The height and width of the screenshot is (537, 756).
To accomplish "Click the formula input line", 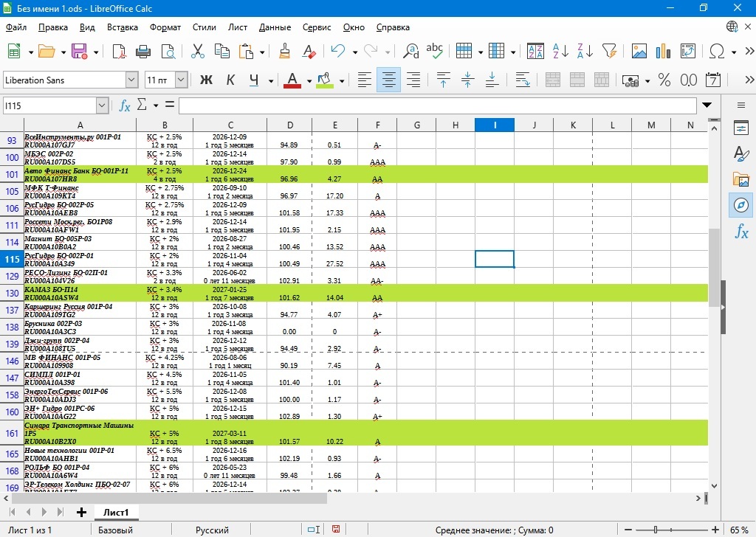I will point(437,106).
